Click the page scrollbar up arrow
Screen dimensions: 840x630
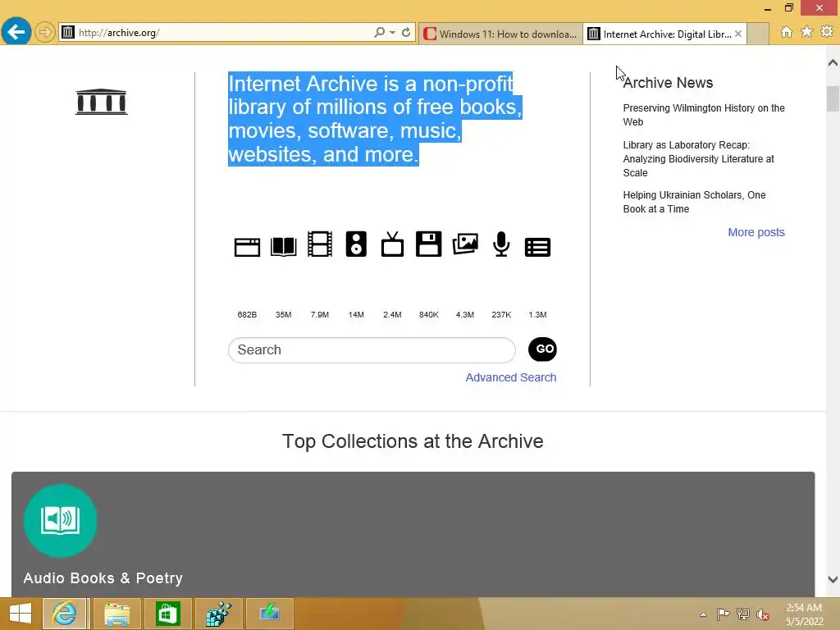(833, 62)
